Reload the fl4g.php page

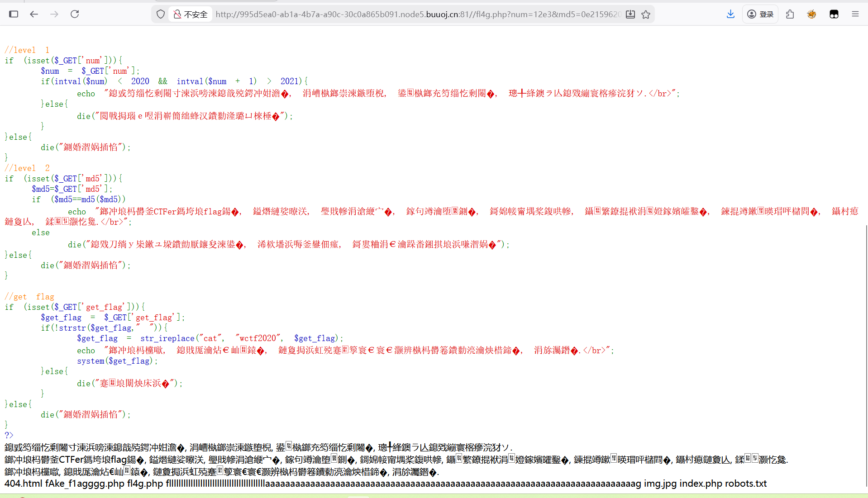[x=75, y=14]
